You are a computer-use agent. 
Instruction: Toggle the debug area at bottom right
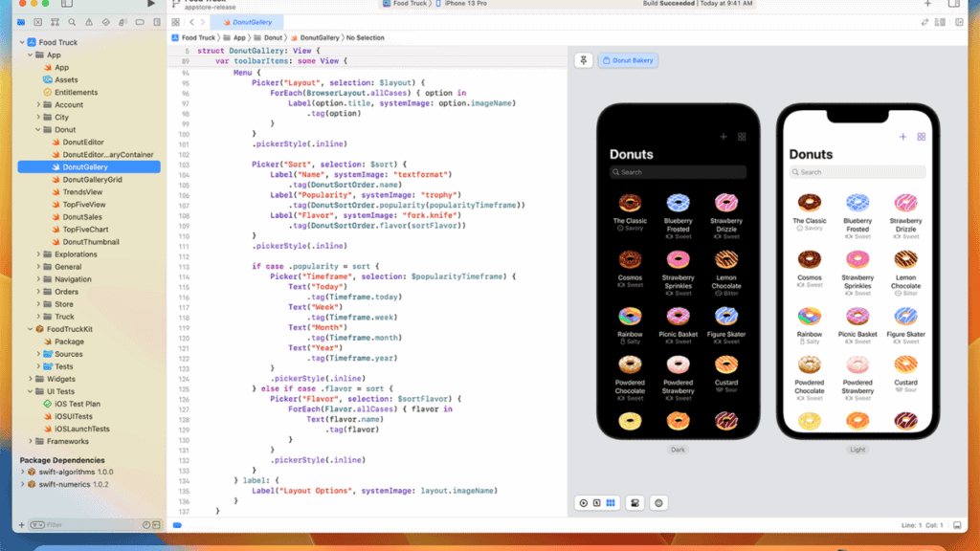pyautogui.click(x=957, y=525)
